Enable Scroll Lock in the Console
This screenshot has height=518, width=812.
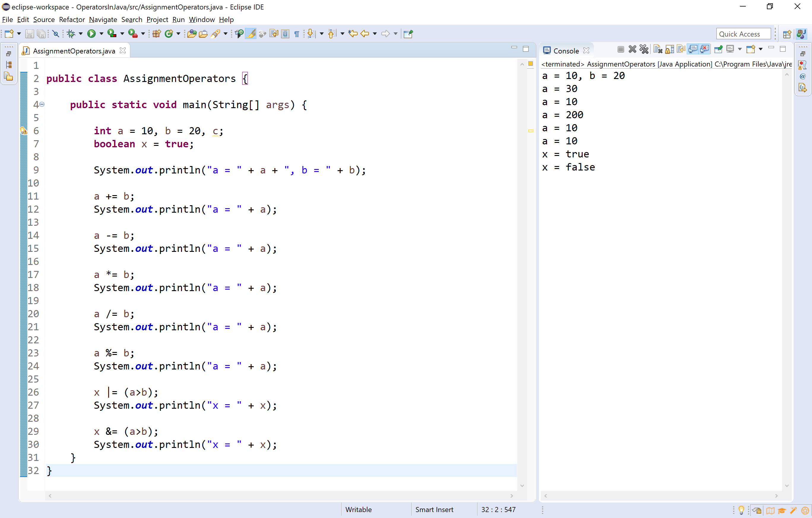669,49
